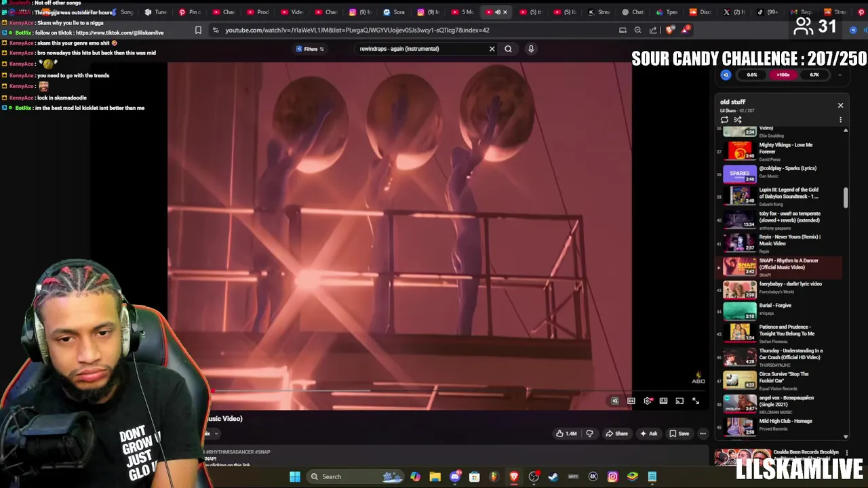Image resolution: width=868 pixels, height=488 pixels.
Task: Click the playlist panel scrollbar thumb
Action: 846,198
